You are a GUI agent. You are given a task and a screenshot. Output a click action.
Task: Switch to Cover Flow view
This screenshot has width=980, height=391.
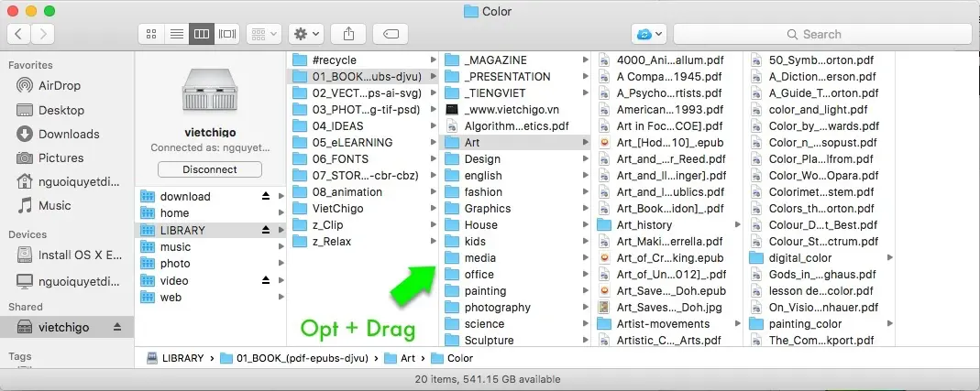click(226, 34)
